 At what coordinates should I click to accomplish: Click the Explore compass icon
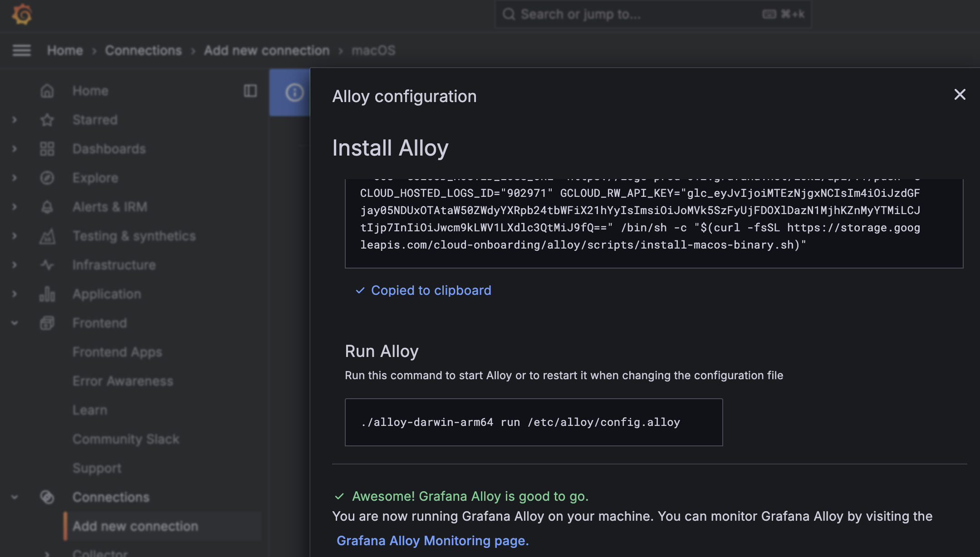pos(47,178)
